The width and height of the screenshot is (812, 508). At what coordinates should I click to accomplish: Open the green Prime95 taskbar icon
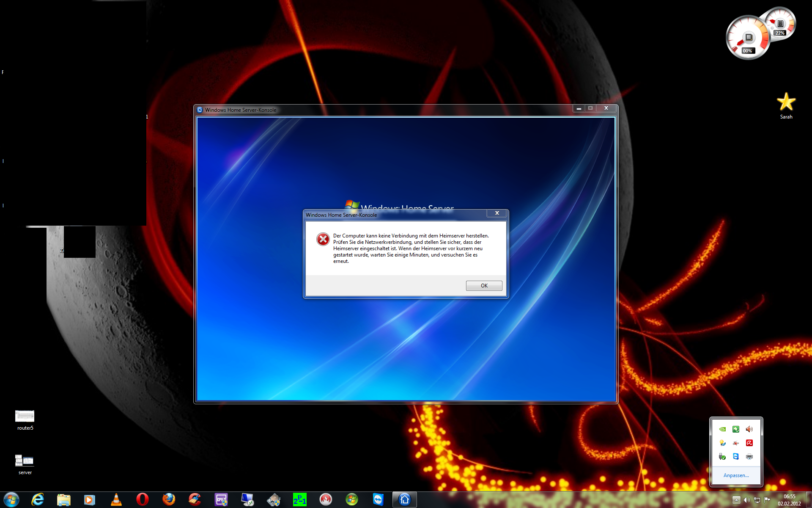pos(299,500)
